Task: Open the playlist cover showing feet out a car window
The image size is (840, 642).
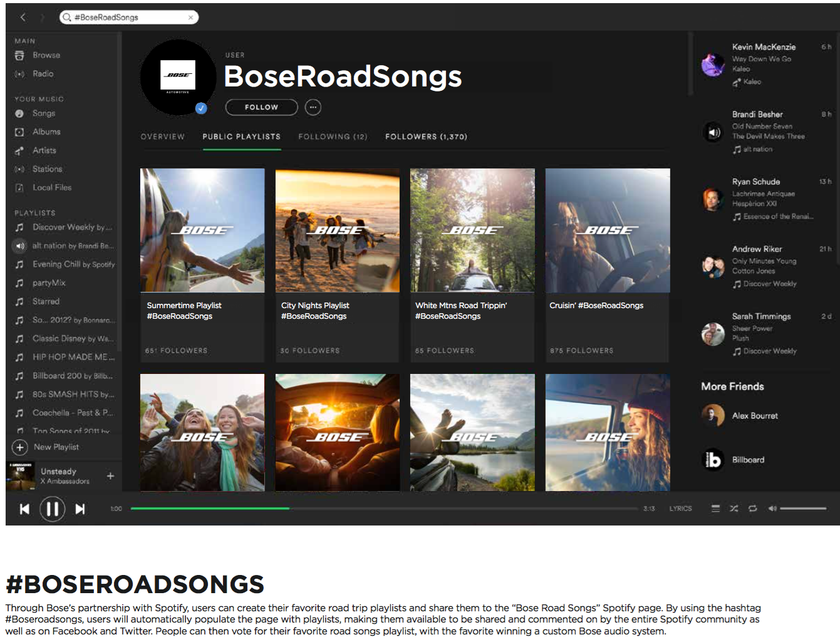Action: [x=472, y=432]
